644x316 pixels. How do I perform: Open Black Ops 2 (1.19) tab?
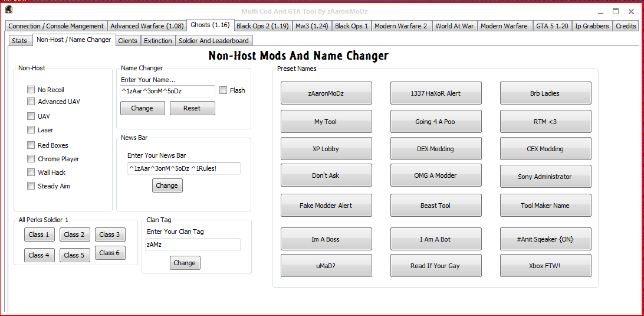[262, 26]
